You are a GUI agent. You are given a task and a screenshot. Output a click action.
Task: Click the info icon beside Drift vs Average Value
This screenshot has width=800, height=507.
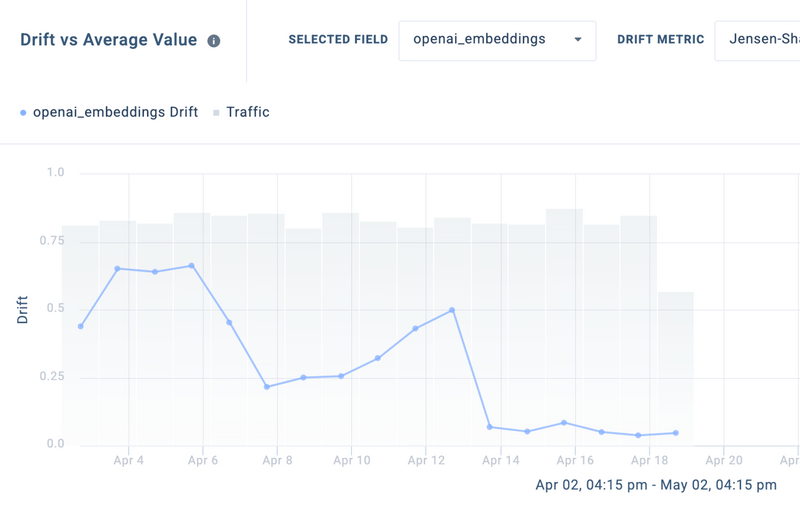214,41
